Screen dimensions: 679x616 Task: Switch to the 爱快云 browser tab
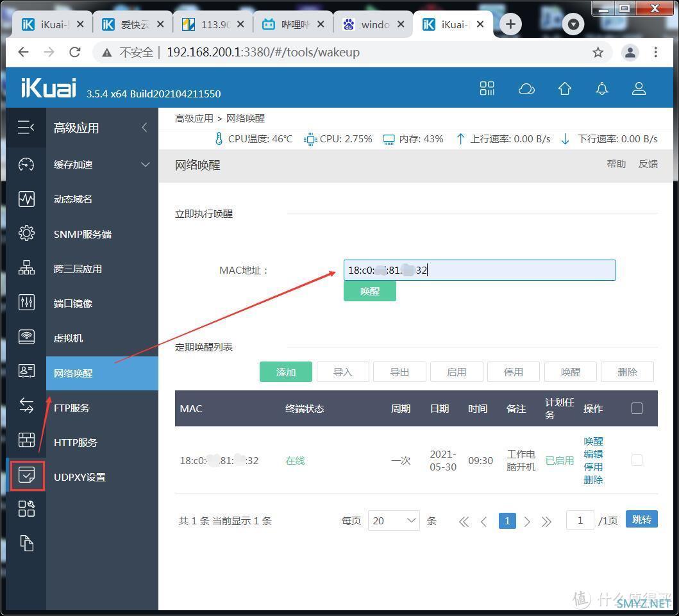(x=133, y=24)
